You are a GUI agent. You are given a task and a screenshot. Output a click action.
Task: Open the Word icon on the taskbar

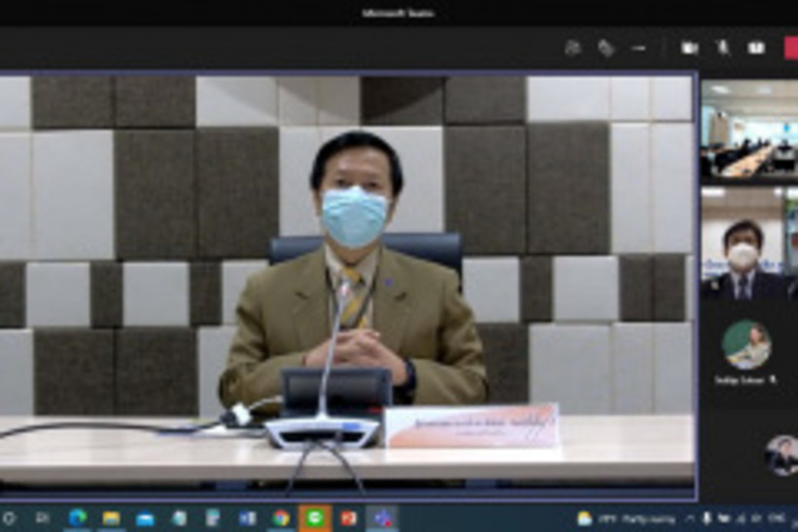(247, 518)
